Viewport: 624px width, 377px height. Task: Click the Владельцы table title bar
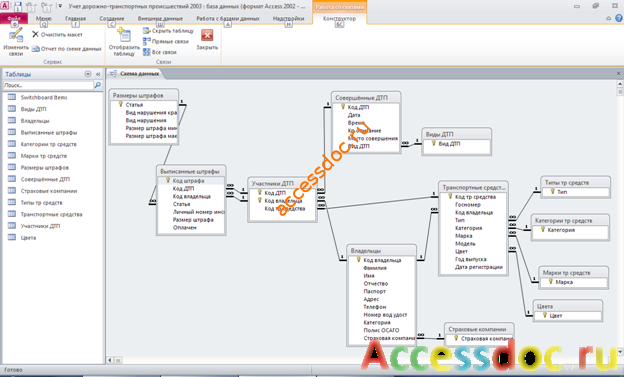[x=382, y=251]
